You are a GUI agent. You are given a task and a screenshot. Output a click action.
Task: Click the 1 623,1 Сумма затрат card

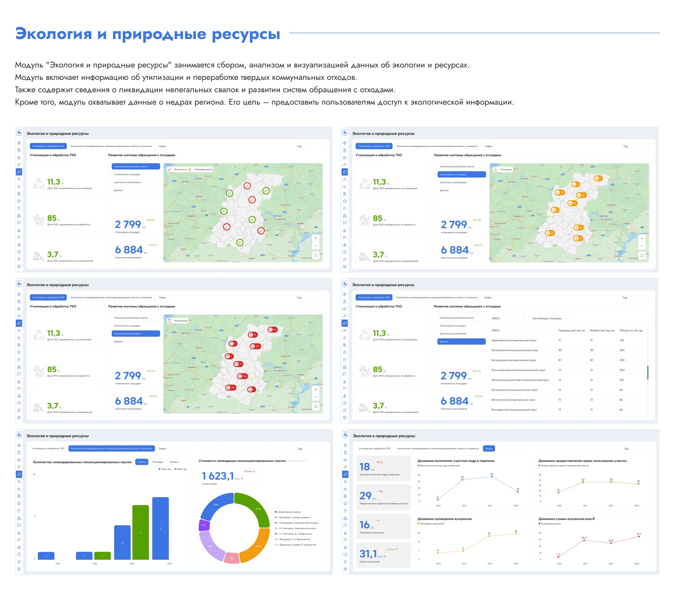click(228, 477)
